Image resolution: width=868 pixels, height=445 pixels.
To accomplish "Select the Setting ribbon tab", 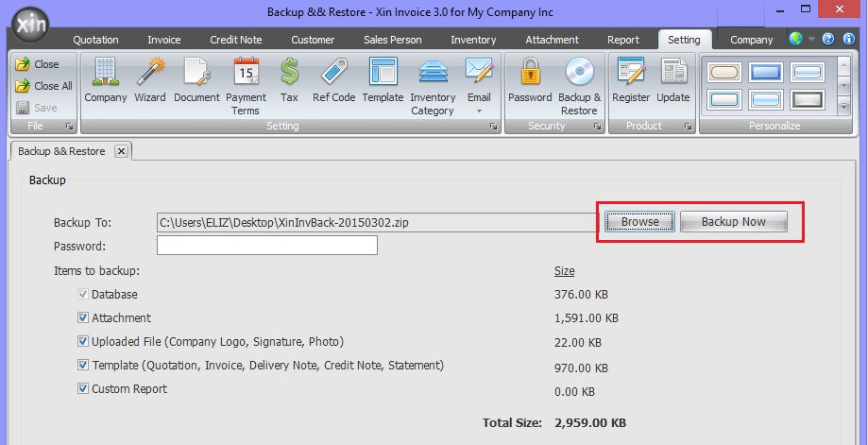I will [684, 40].
